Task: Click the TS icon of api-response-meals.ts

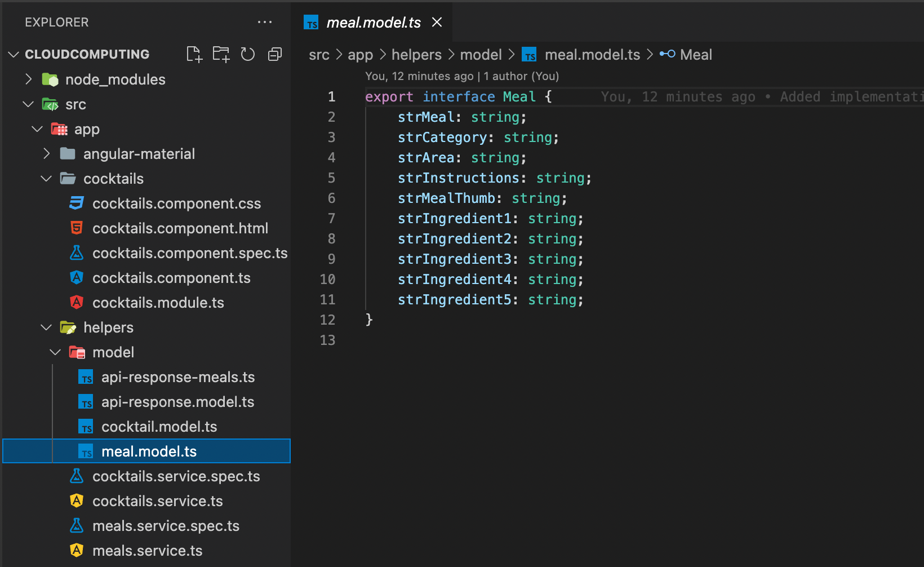Action: pyautogui.click(x=86, y=377)
